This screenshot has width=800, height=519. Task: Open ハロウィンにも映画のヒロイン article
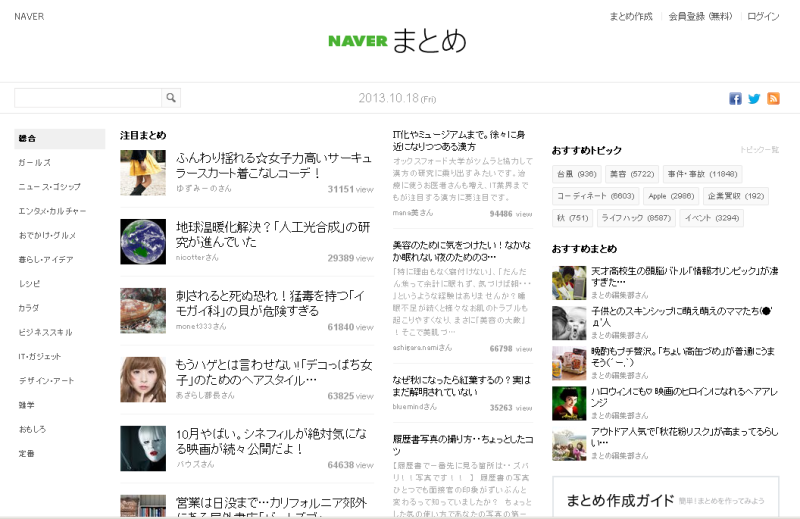tap(684, 397)
